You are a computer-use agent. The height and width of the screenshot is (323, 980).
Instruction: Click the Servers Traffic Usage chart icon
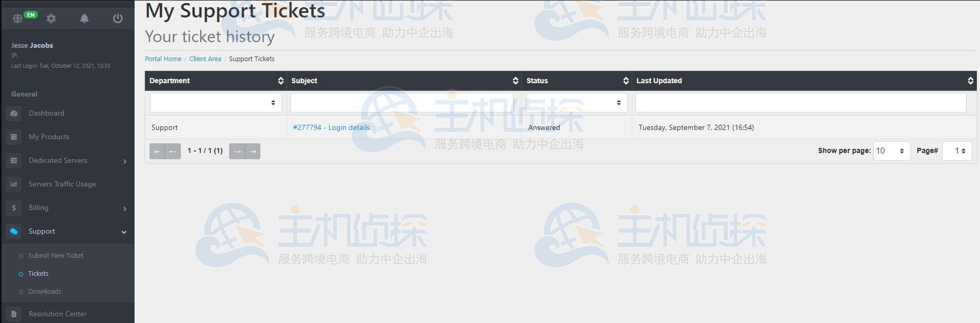[x=14, y=184]
